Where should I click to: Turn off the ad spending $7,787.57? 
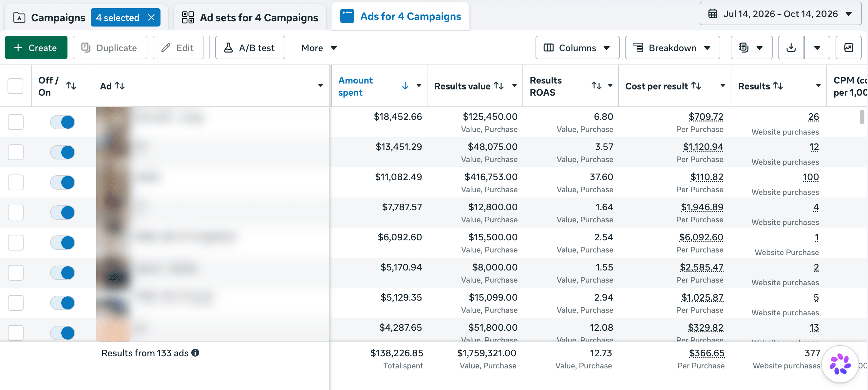63,213
